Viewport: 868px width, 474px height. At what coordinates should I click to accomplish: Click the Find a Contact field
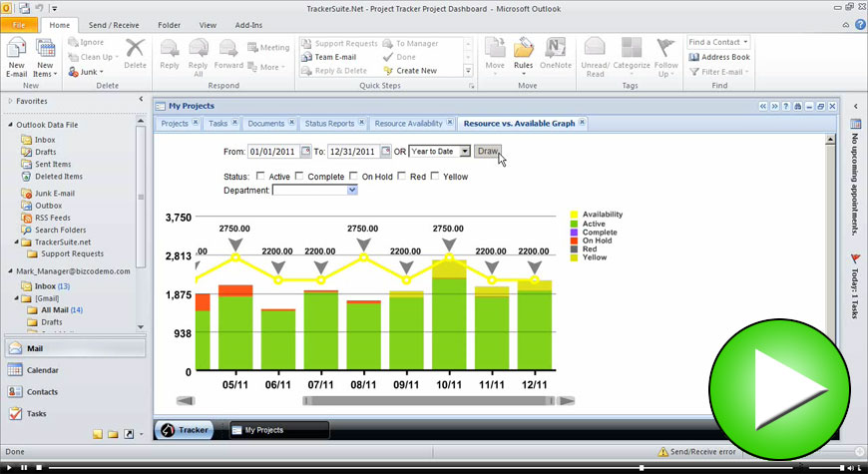pos(718,42)
